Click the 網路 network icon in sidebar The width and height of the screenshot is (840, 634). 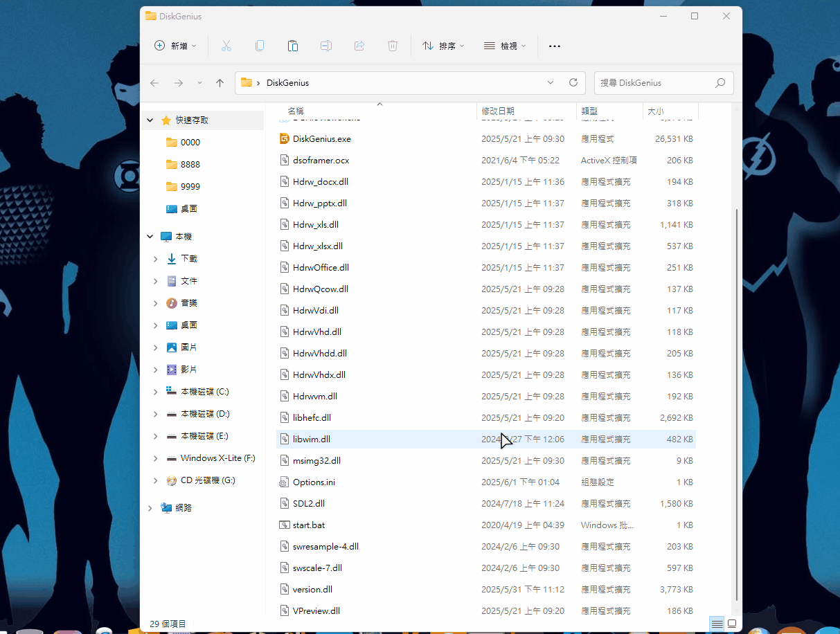166,507
